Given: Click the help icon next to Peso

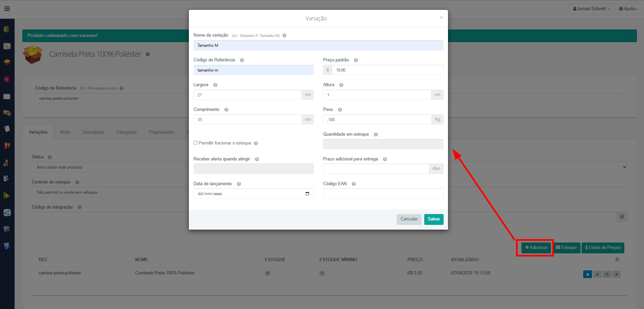Looking at the screenshot, I should click(x=340, y=110).
